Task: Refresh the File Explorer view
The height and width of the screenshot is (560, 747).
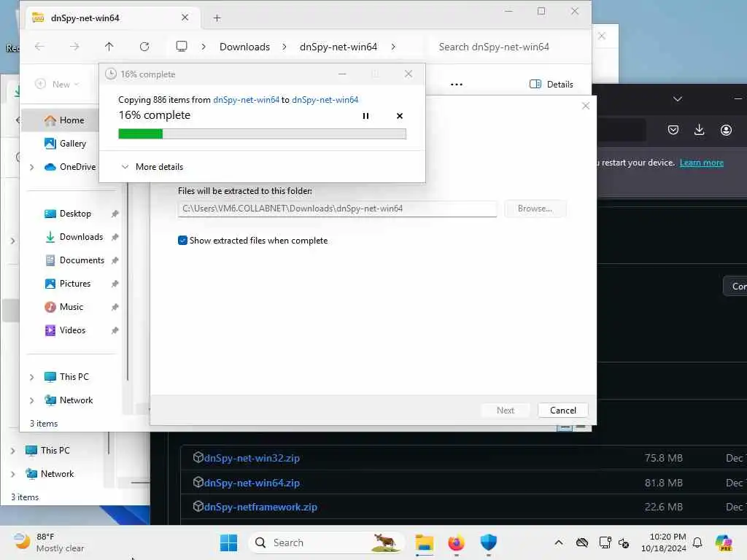Action: [144, 46]
